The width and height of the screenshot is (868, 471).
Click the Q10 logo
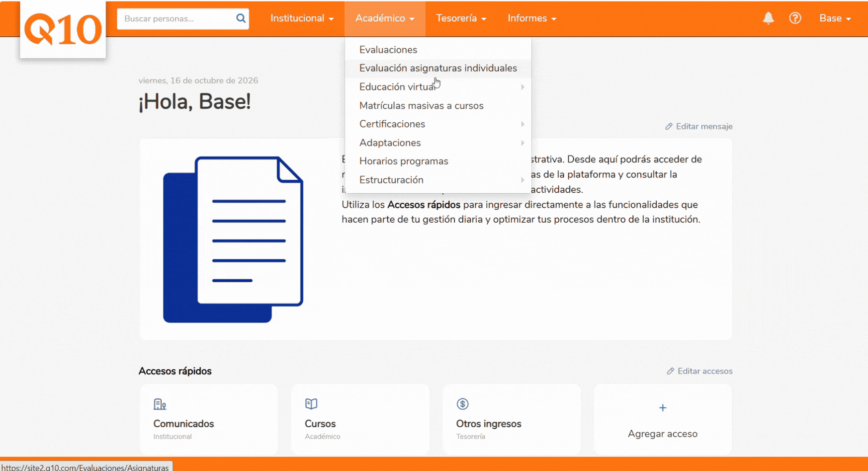tap(63, 30)
